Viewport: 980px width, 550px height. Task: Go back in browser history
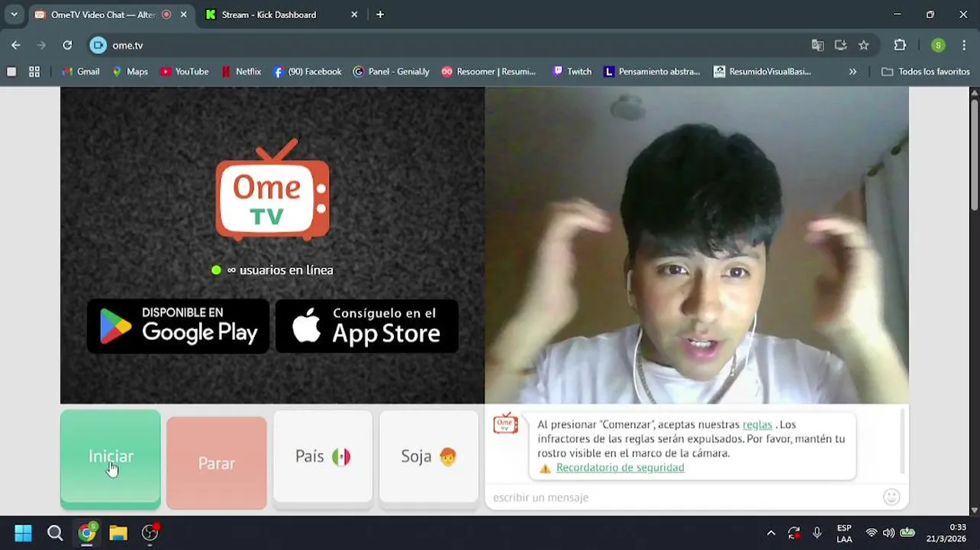click(16, 45)
